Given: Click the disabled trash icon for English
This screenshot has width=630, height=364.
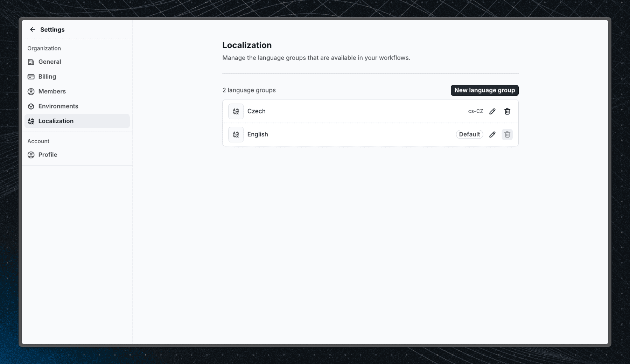Looking at the screenshot, I should (x=507, y=134).
